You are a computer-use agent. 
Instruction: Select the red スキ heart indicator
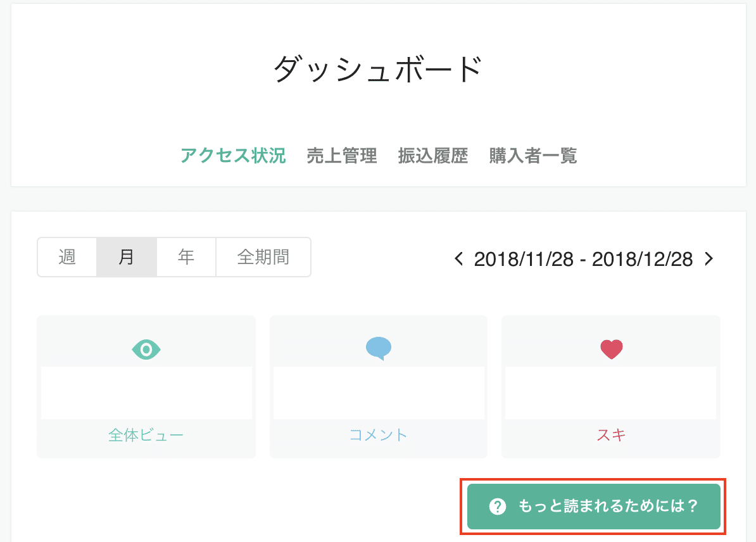point(610,349)
